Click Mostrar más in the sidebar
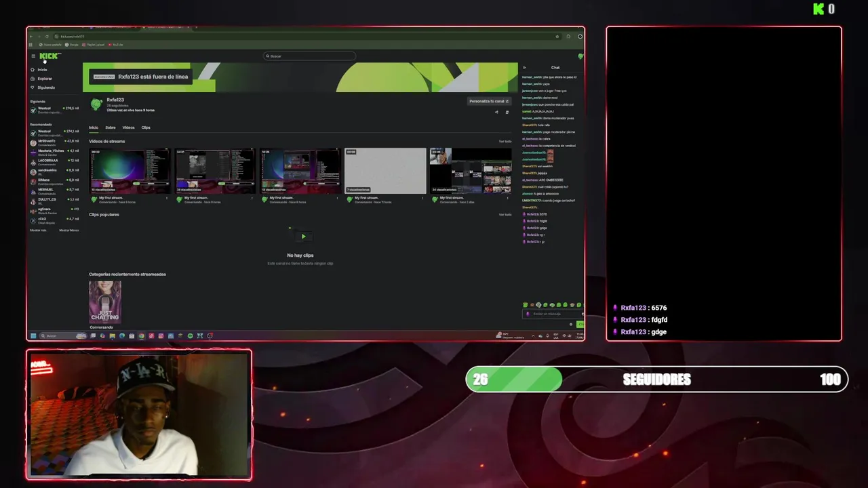This screenshot has width=868, height=488. [x=38, y=230]
